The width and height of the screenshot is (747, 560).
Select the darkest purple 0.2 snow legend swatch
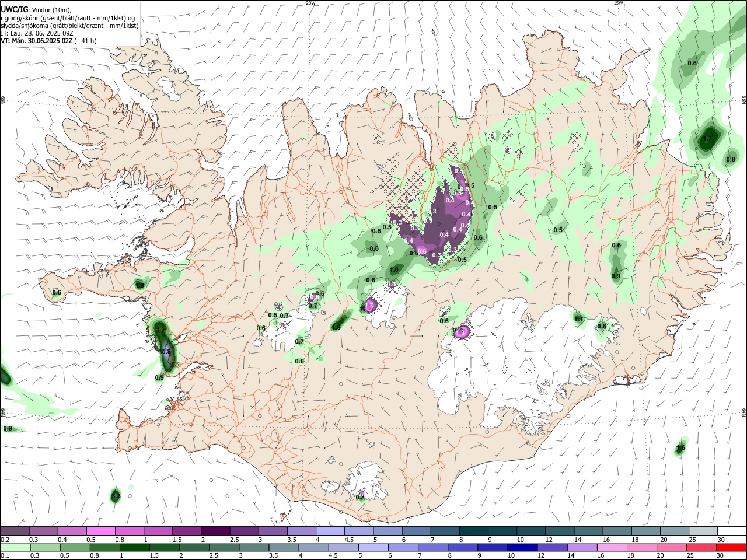click(15, 531)
